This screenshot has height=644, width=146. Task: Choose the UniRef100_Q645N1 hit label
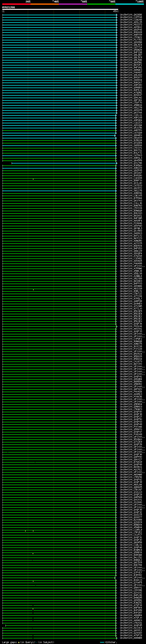131,63
